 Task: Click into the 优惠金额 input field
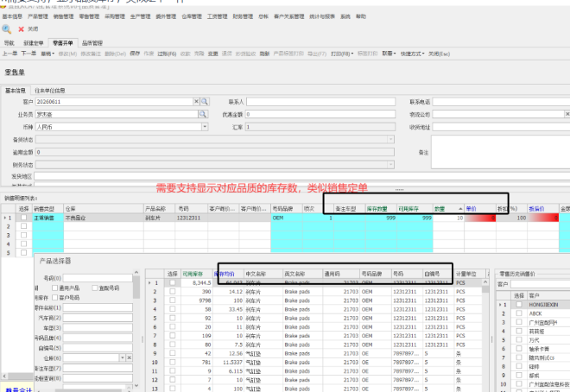coord(320,114)
